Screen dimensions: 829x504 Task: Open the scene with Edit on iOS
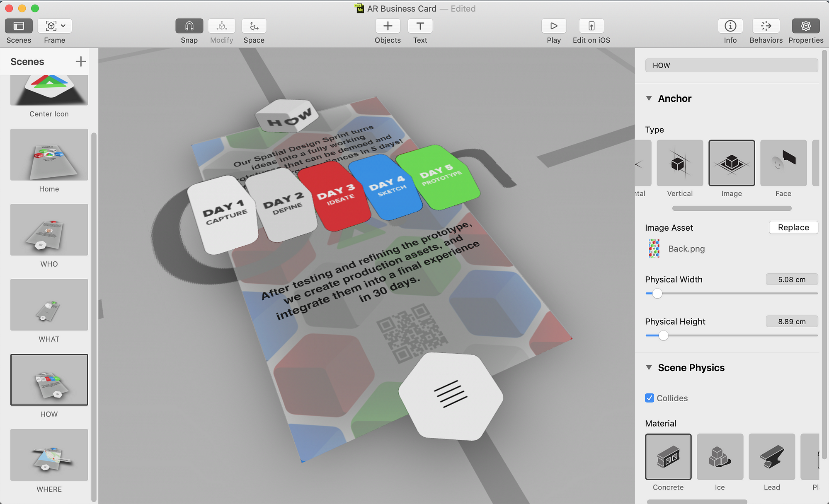point(591,26)
